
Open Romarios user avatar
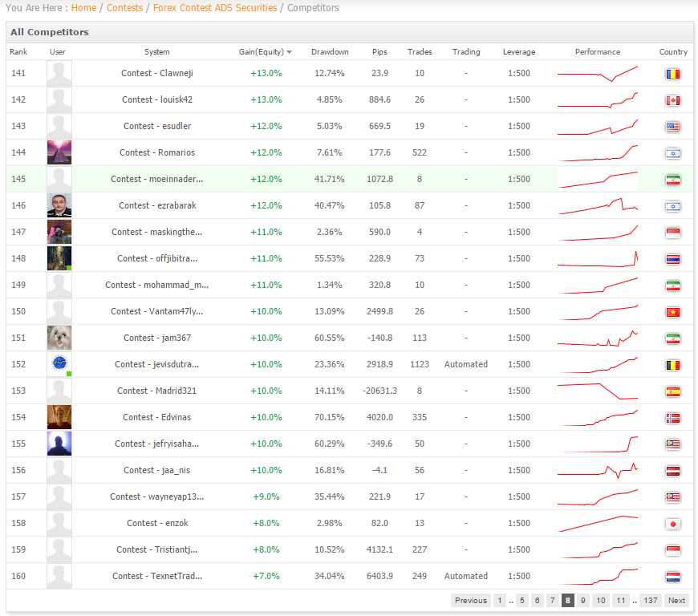coord(59,152)
